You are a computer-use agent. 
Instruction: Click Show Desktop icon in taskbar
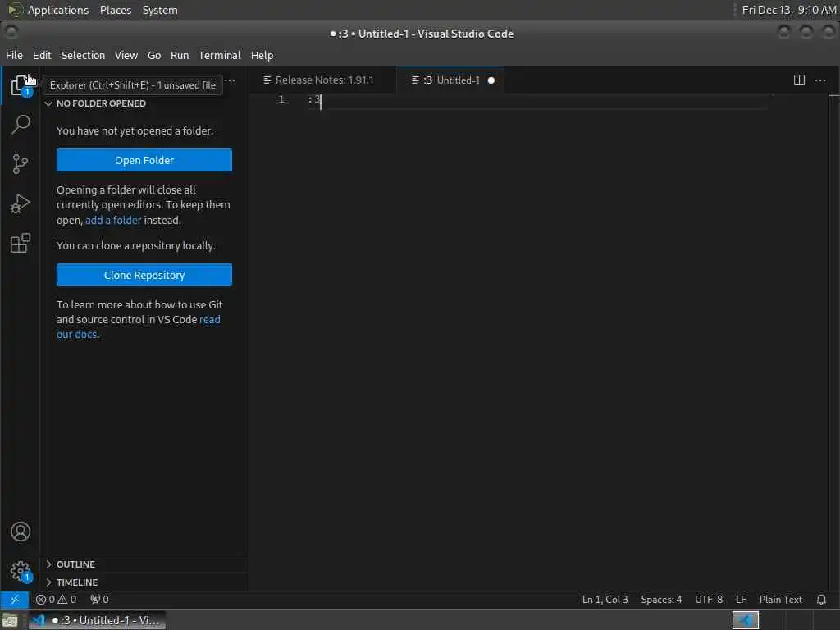click(x=10, y=621)
